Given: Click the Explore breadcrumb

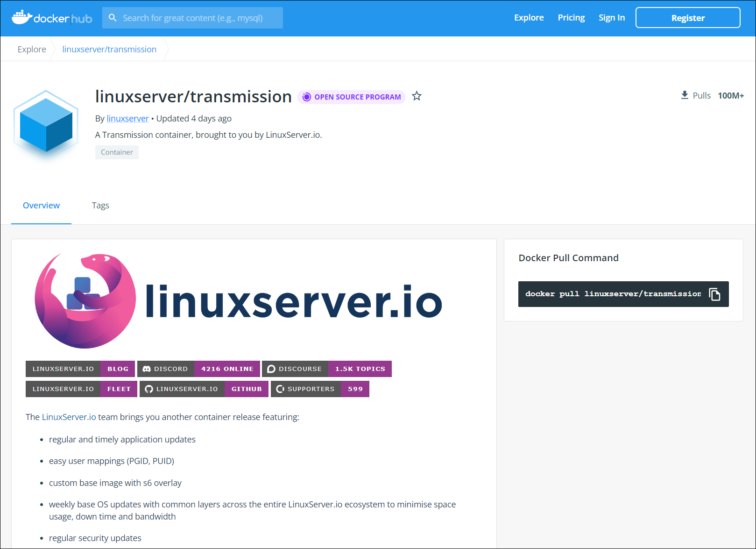Looking at the screenshot, I should (32, 49).
